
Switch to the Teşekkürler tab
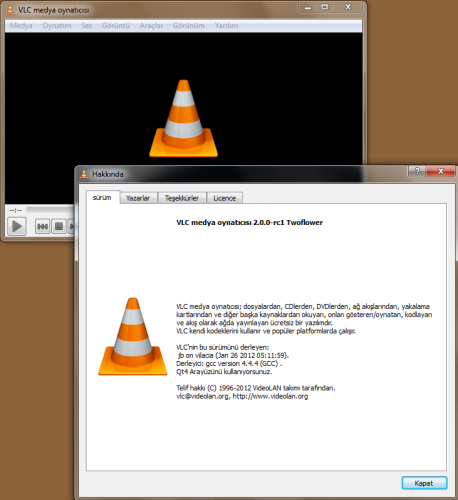coord(182,198)
